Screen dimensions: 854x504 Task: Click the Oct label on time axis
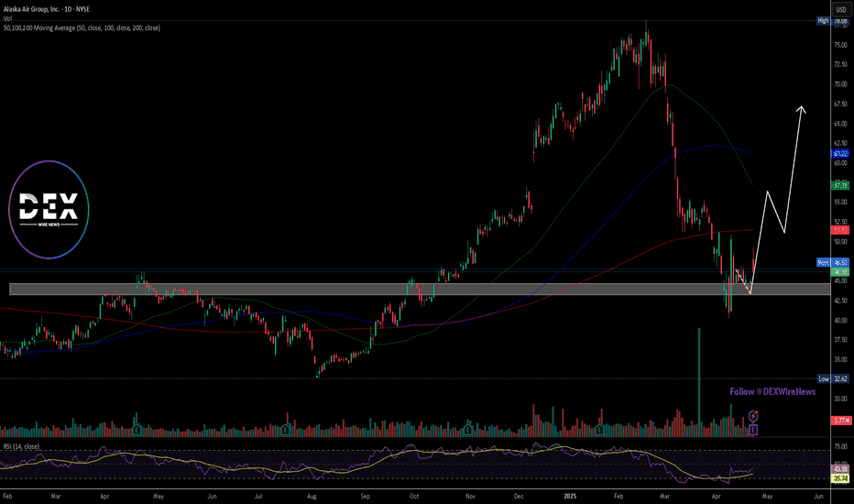[414, 497]
